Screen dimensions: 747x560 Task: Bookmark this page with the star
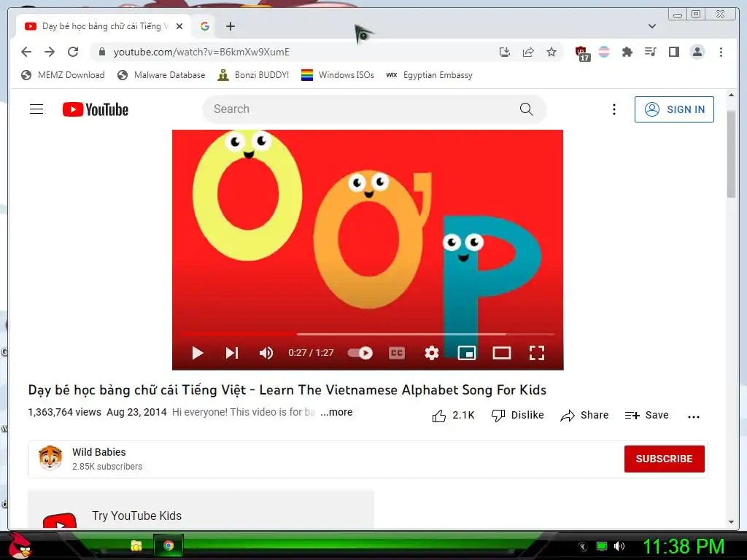click(x=551, y=52)
